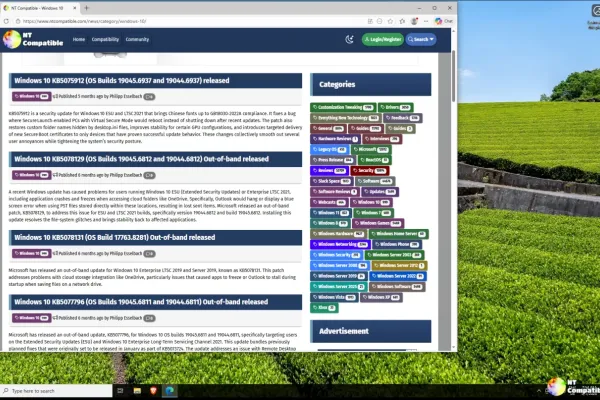Screen dimensions: 600x400
Task: Open Task View from the taskbar
Action: tap(120, 391)
